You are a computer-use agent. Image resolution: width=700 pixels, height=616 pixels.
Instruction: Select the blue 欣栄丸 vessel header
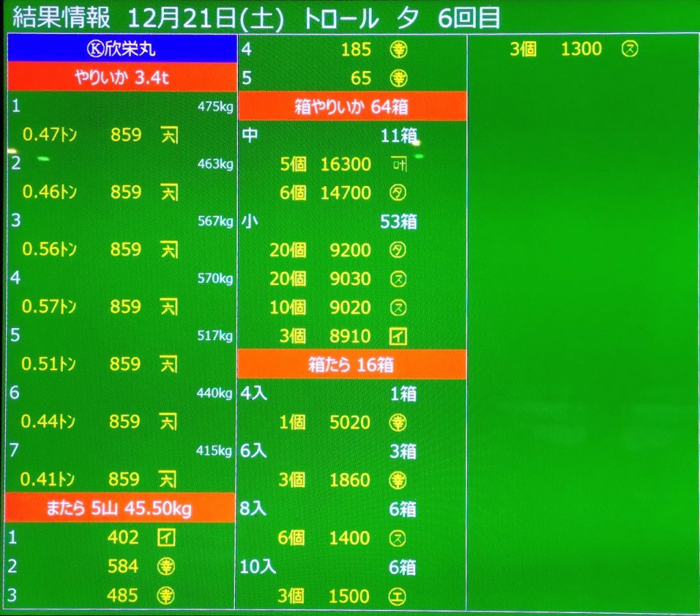(x=122, y=50)
